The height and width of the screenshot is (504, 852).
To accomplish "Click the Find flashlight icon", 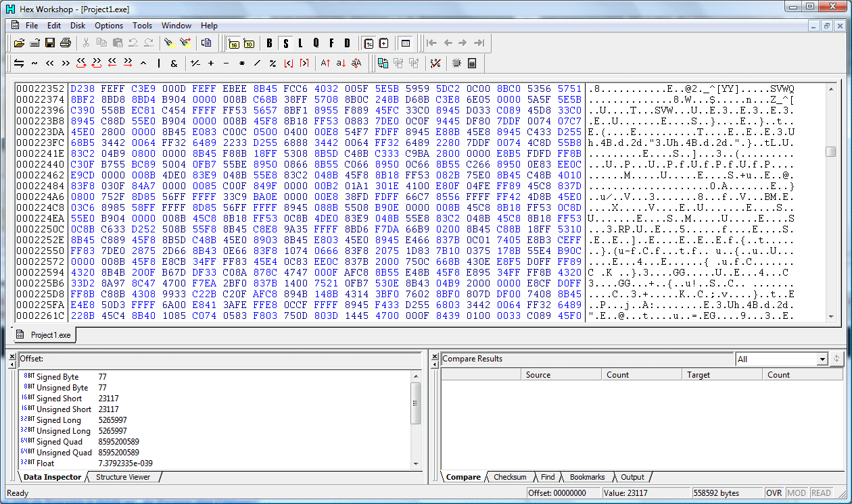I will pyautogui.click(x=170, y=43).
